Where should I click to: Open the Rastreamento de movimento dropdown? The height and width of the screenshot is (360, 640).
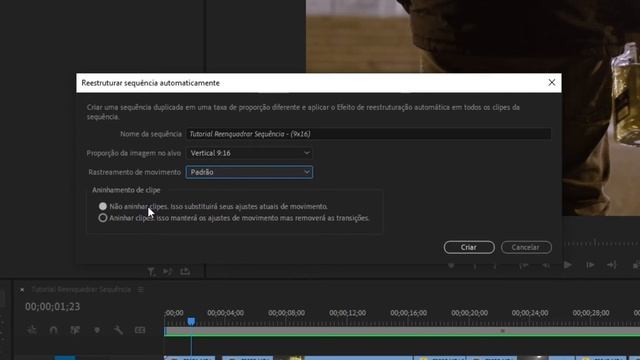point(249,172)
